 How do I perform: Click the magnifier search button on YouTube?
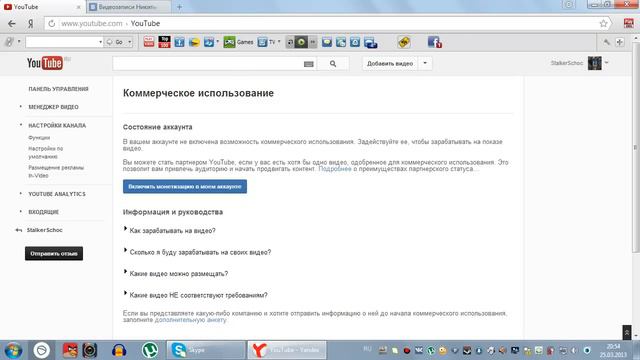click(x=333, y=64)
